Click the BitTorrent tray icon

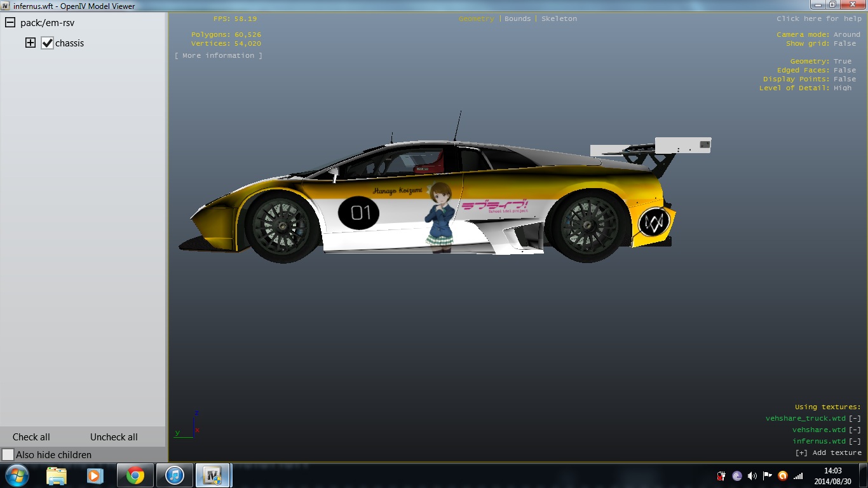[737, 476]
